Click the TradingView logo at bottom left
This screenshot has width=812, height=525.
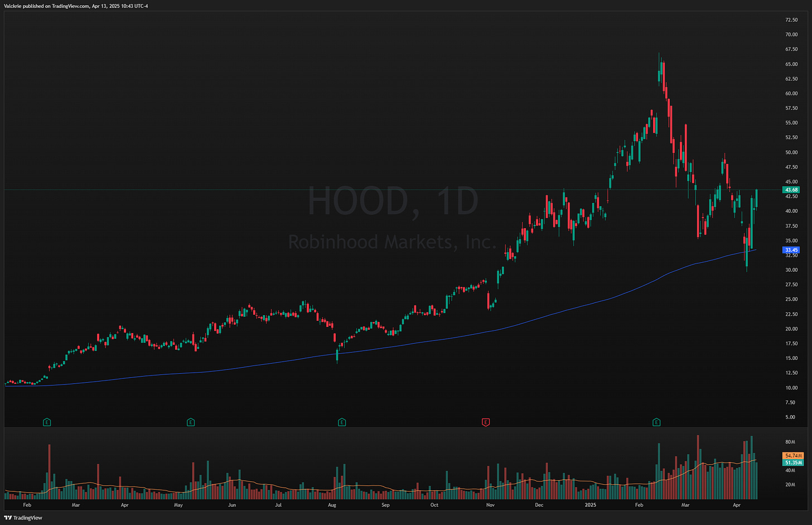(23, 518)
